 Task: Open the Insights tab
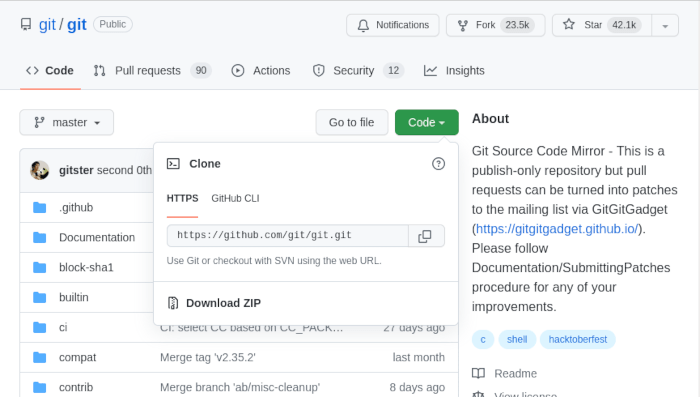454,71
